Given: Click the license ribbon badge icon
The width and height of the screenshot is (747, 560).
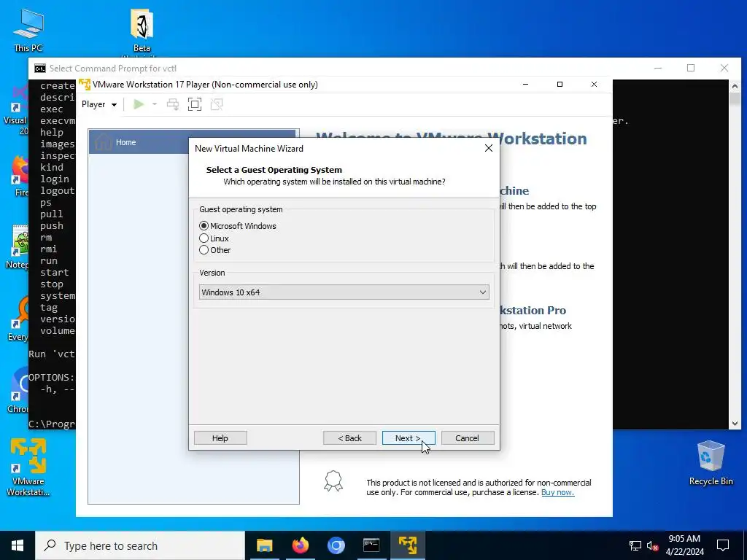Looking at the screenshot, I should [333, 481].
